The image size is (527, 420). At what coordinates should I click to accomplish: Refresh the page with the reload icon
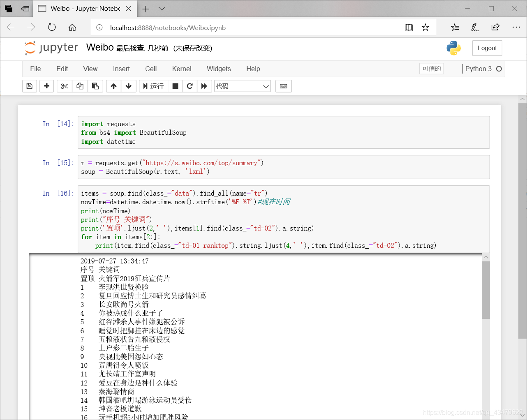(52, 27)
